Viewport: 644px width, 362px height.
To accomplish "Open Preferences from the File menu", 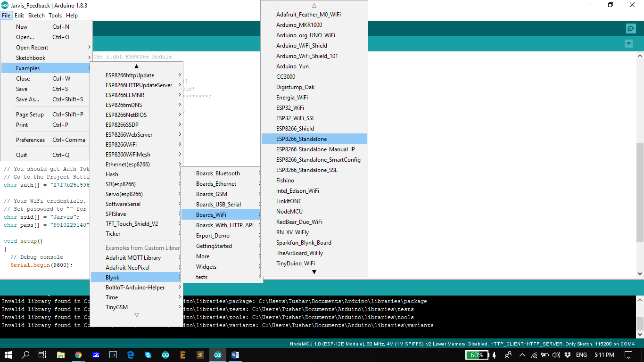I will click(31, 140).
